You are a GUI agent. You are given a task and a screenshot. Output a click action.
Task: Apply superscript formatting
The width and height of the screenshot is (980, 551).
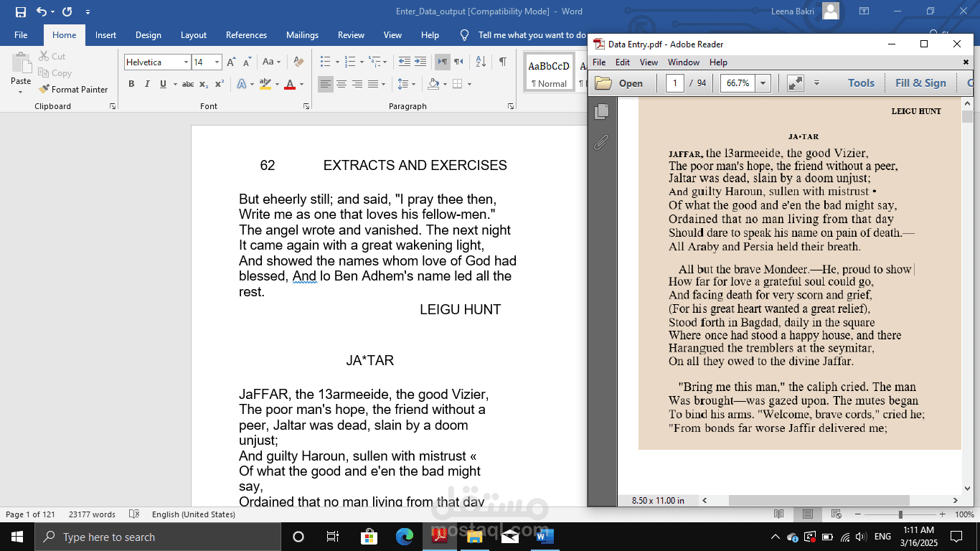pos(220,84)
